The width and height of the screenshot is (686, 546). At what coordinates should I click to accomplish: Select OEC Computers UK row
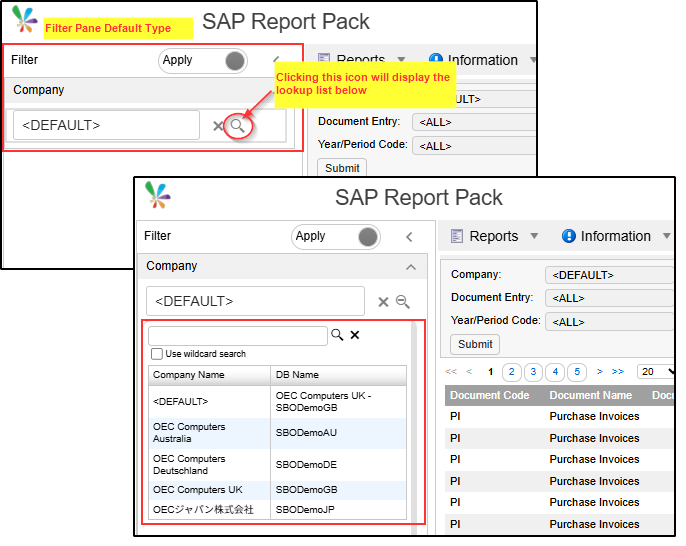point(277,490)
